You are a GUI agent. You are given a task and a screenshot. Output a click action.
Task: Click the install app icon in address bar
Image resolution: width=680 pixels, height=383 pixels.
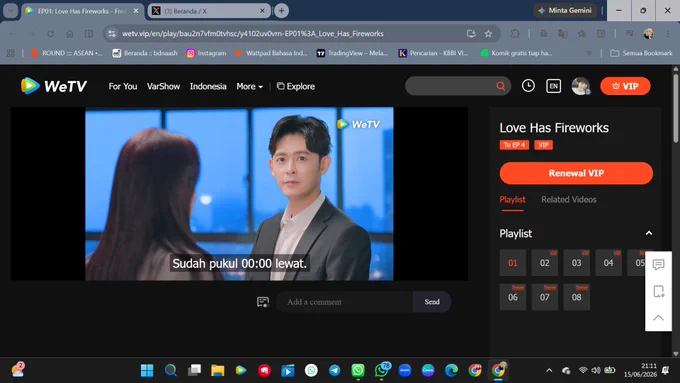tap(471, 33)
